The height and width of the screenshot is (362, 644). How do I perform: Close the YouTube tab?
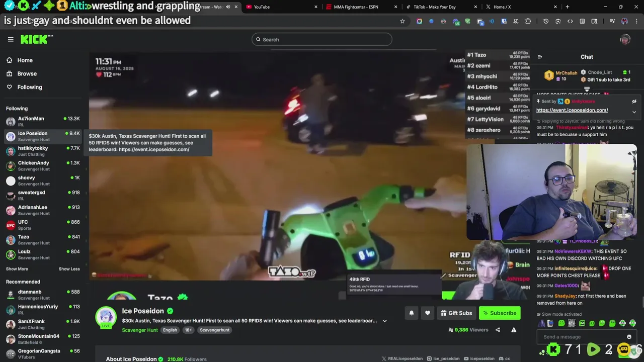pyautogui.click(x=316, y=7)
